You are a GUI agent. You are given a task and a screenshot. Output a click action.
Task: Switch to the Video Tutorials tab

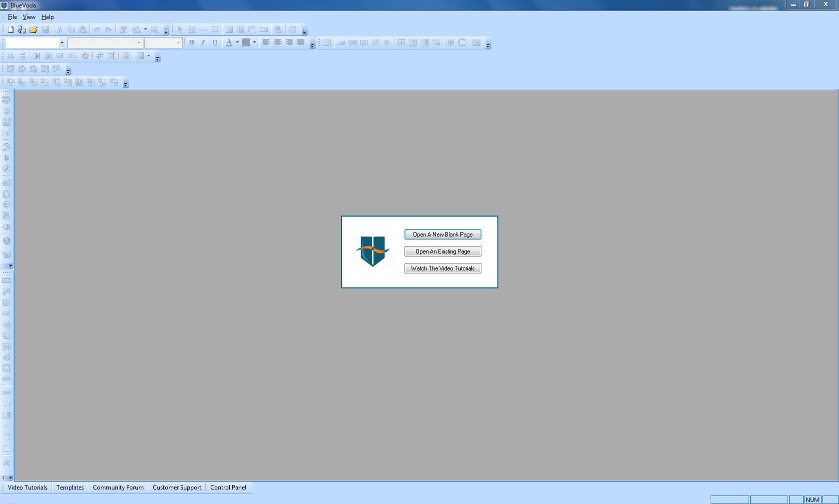(27, 488)
